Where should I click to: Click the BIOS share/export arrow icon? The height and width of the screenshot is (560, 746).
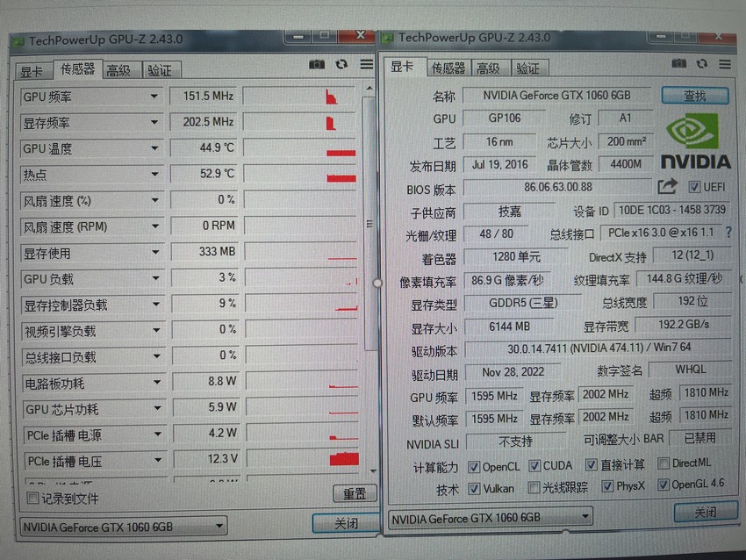click(x=667, y=186)
